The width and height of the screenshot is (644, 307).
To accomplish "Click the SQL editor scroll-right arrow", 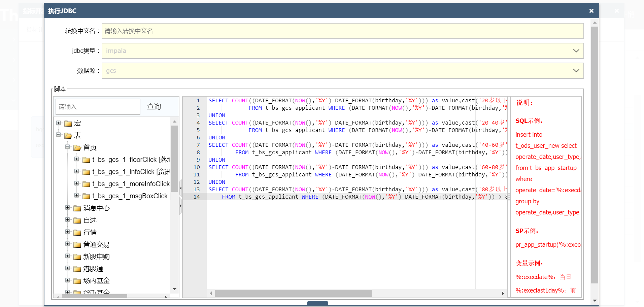I will 503,294.
